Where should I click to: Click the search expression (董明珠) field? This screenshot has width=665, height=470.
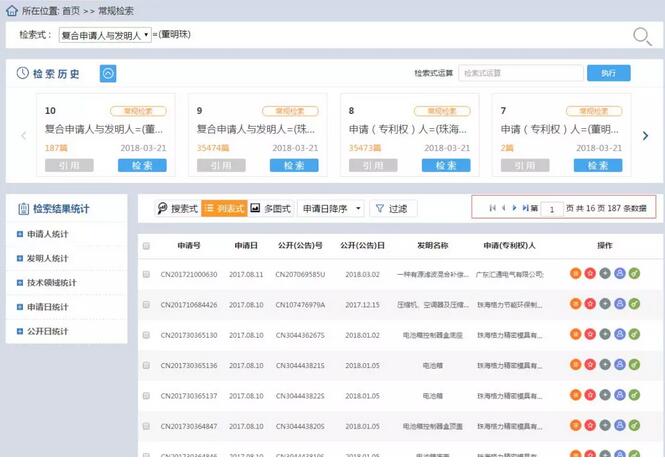point(174,34)
